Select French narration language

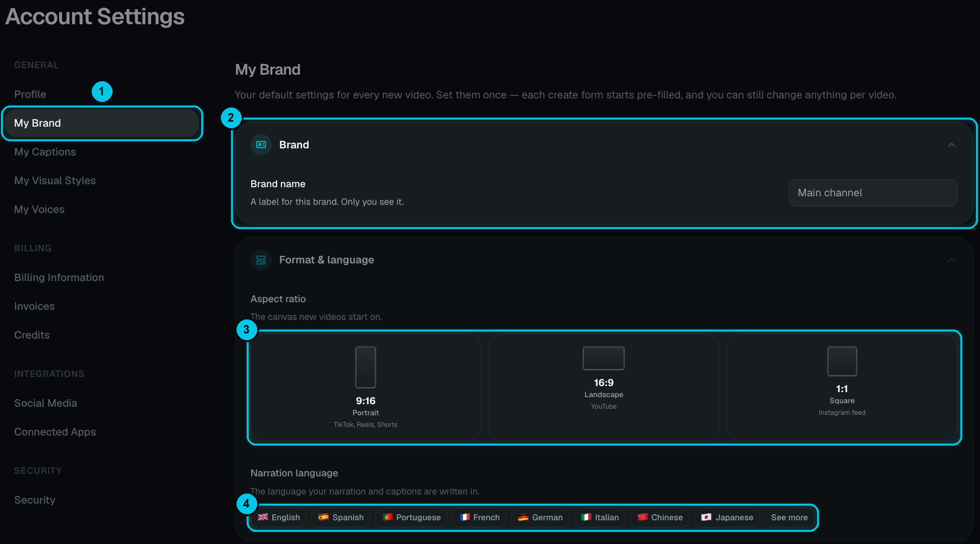479,517
